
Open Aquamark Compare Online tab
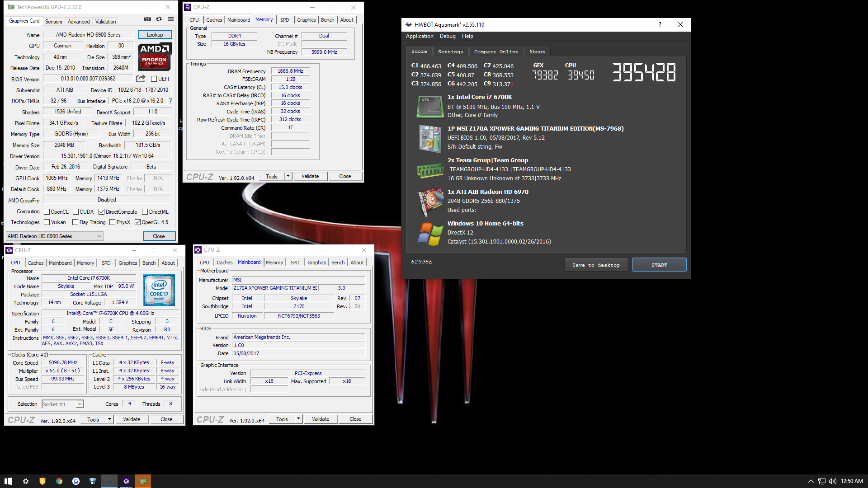pos(496,52)
